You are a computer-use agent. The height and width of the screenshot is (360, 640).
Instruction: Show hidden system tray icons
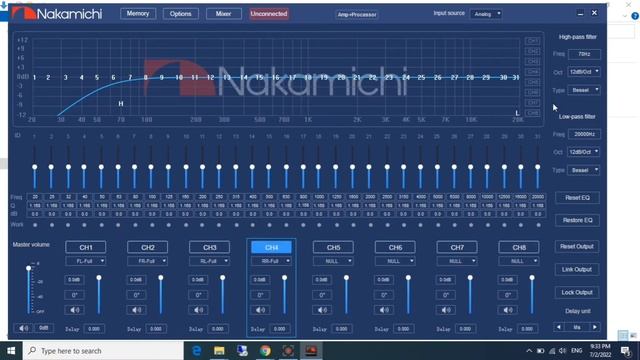pyautogui.click(x=529, y=351)
